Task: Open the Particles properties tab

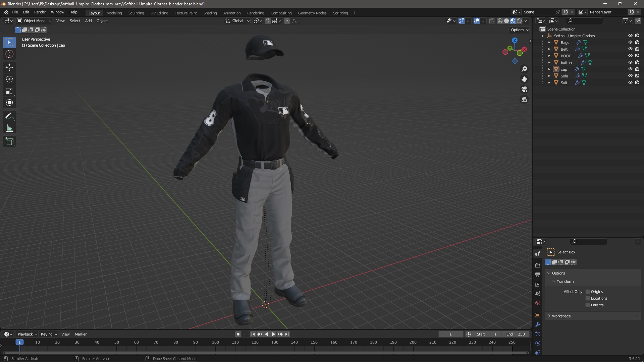Action: [x=538, y=334]
